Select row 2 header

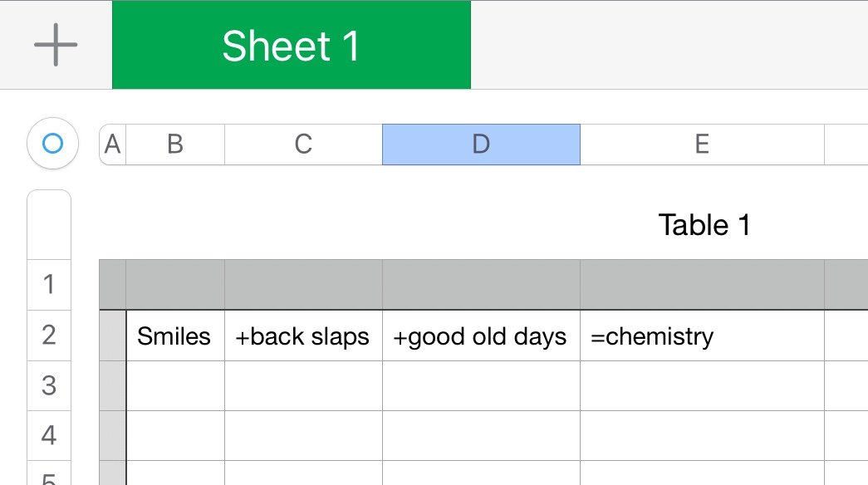pos(49,336)
